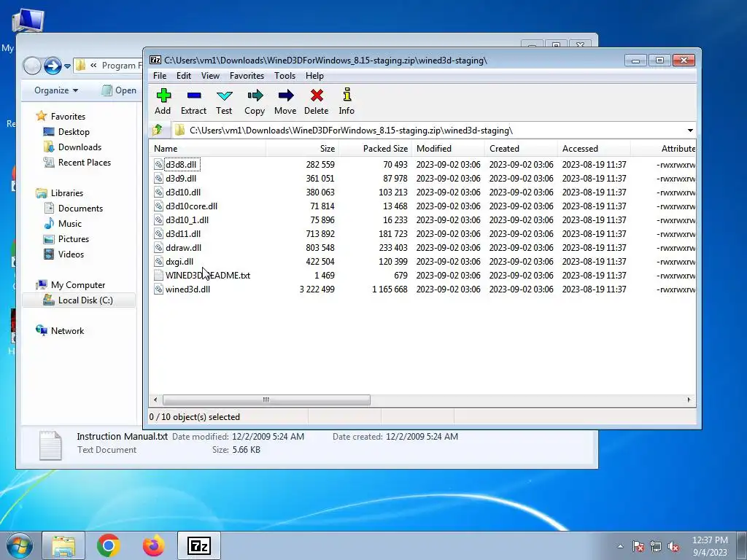Select the d3d9.dll file icon
747x560 pixels.
[158, 178]
